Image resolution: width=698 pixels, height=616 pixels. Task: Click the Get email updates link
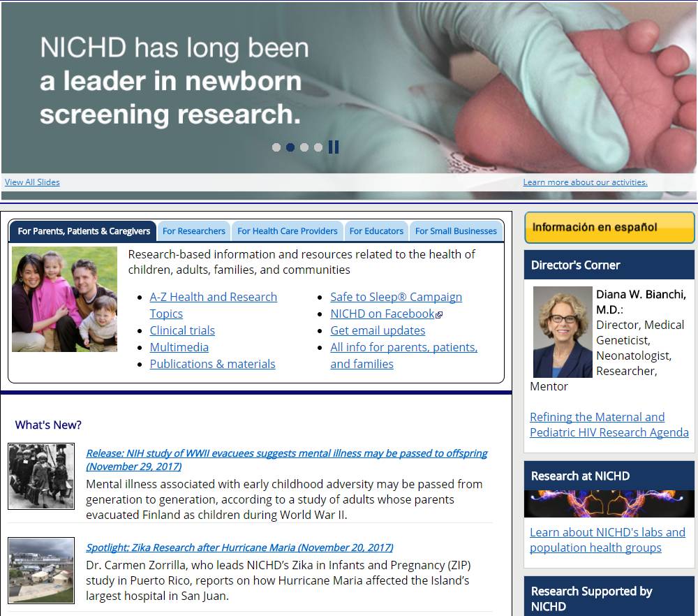378,330
